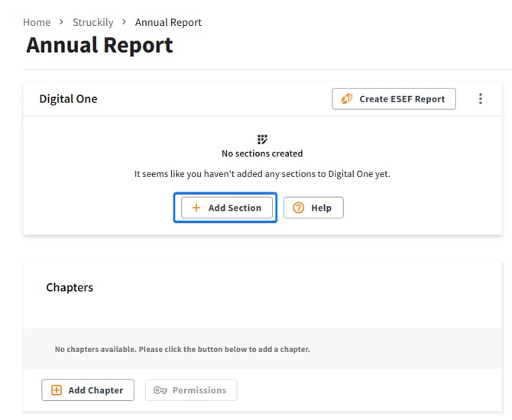This screenshot has width=512, height=420.
Task: Open the Help button
Action: click(313, 208)
